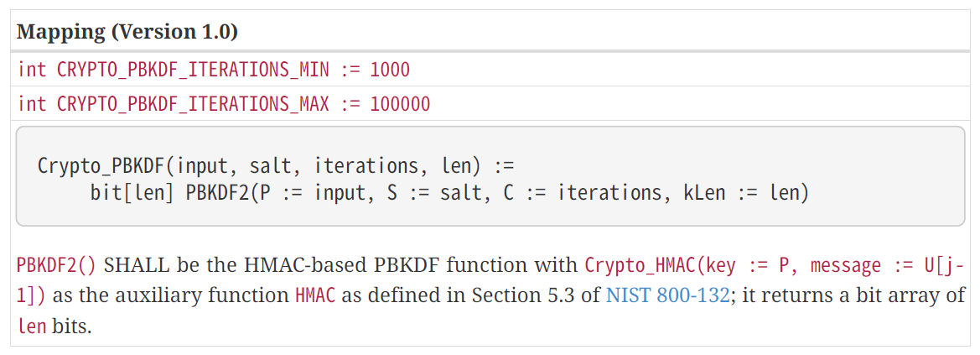Click the Mapping (Version 1.0) table header
The height and width of the screenshot is (355, 980).
tap(127, 32)
